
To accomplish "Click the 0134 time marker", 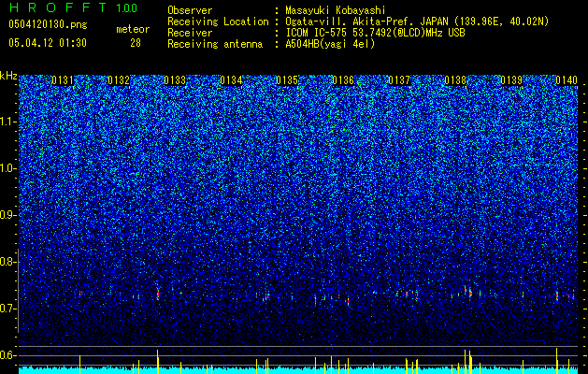I will click(231, 80).
